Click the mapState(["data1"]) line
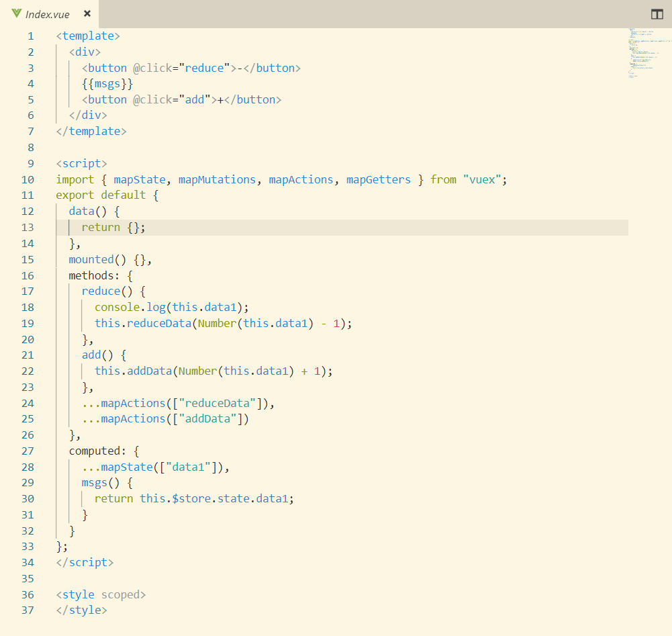672x636 pixels. (x=156, y=467)
